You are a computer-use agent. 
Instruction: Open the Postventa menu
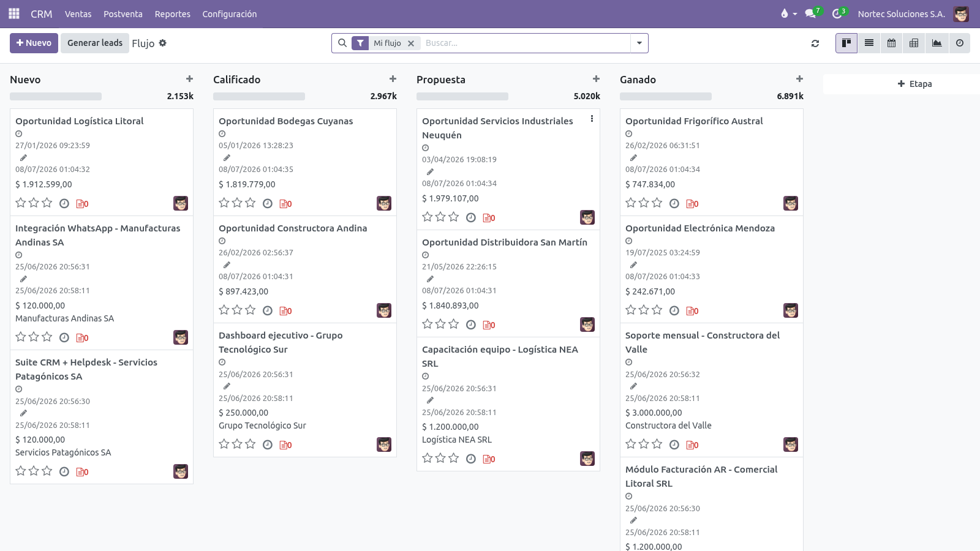click(123, 13)
